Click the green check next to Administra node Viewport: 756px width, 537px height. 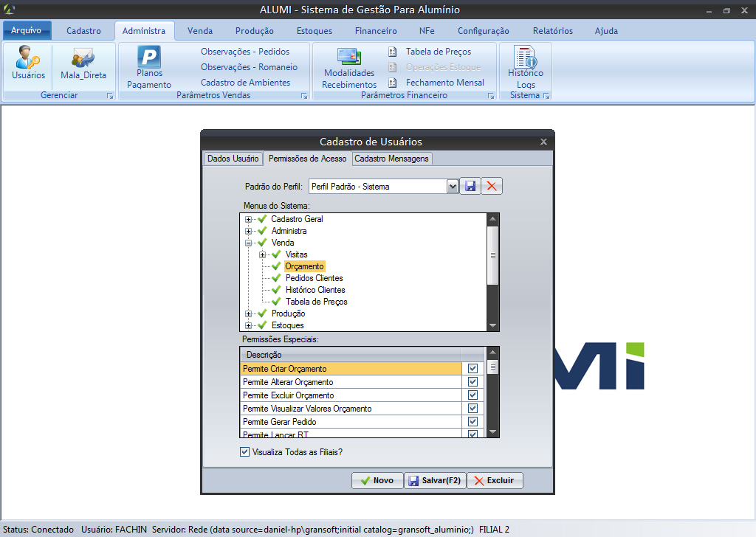262,231
